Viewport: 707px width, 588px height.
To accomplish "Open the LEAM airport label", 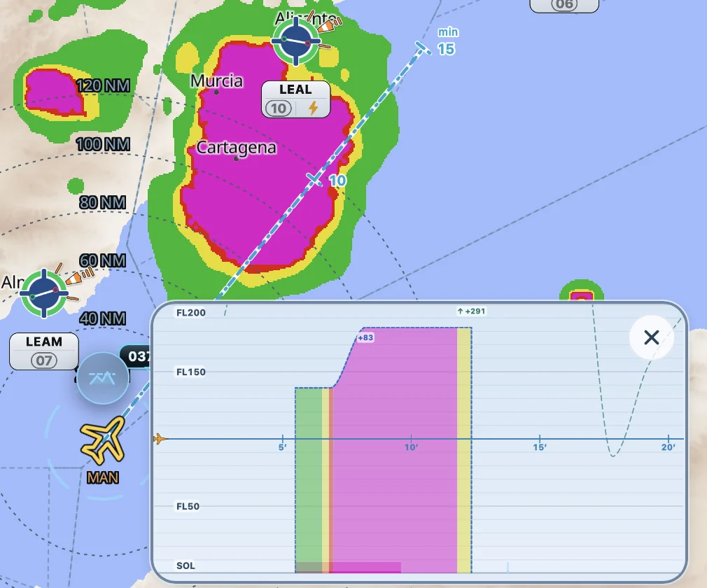I will tap(43, 351).
